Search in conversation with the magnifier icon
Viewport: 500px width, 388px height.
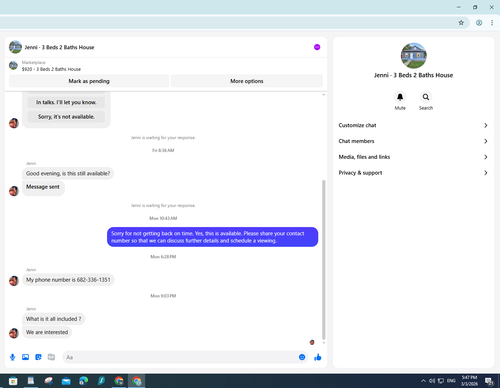[426, 97]
